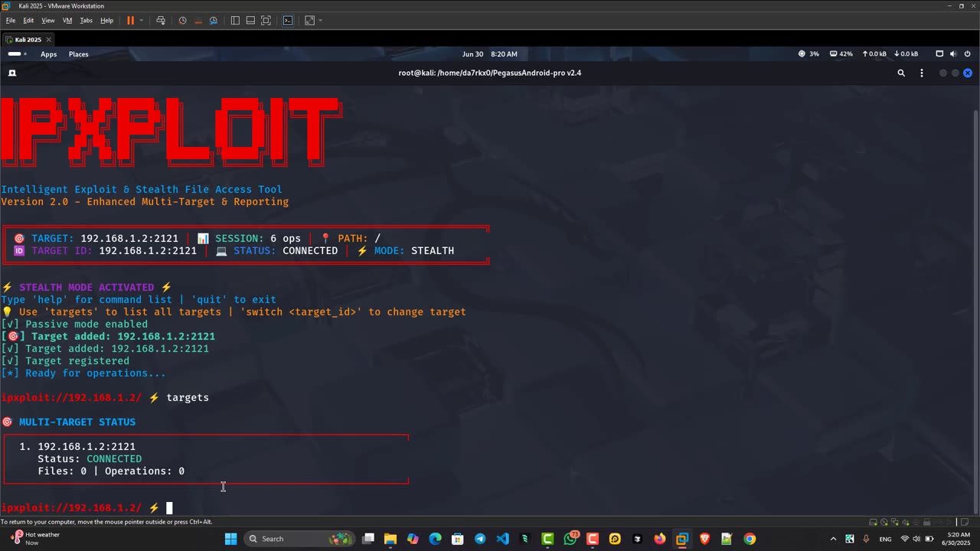Open the VMware View menu
This screenshot has width=980, height=551.
pyautogui.click(x=47, y=21)
